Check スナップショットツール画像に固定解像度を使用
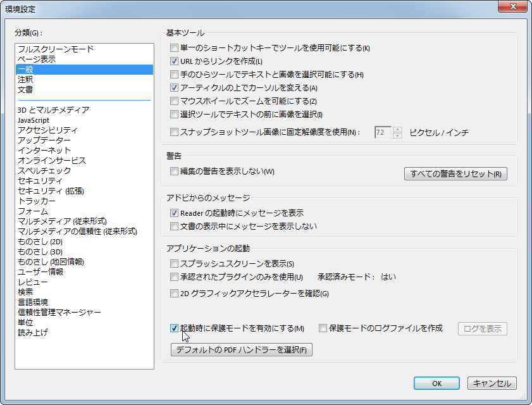 click(174, 130)
